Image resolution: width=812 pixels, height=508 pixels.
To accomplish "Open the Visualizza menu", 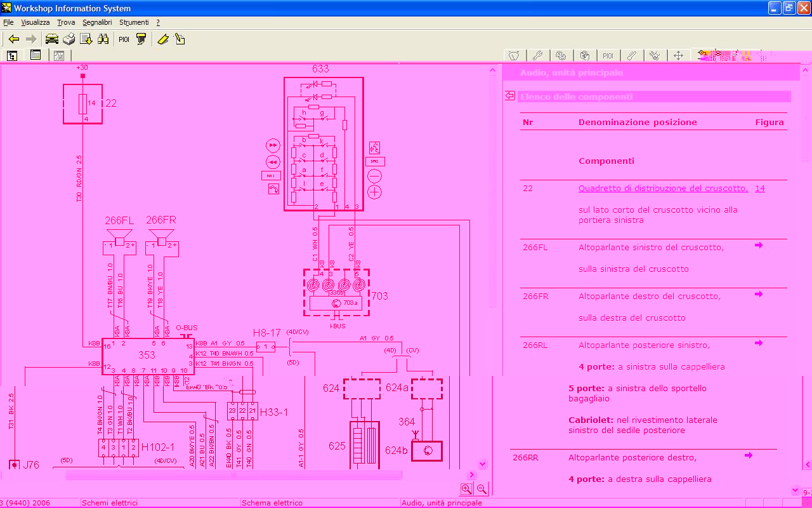I will pyautogui.click(x=35, y=22).
